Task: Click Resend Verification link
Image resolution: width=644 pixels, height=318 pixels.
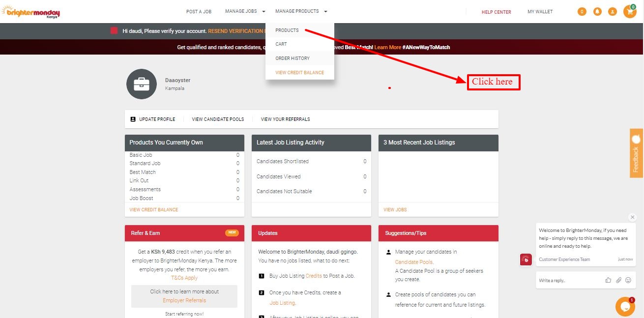Action: coord(236,31)
